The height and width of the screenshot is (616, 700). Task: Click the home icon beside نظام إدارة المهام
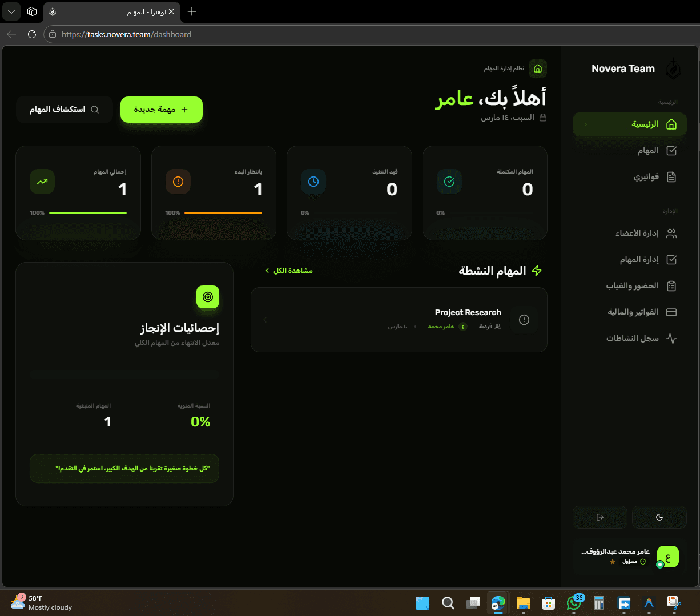pyautogui.click(x=537, y=68)
